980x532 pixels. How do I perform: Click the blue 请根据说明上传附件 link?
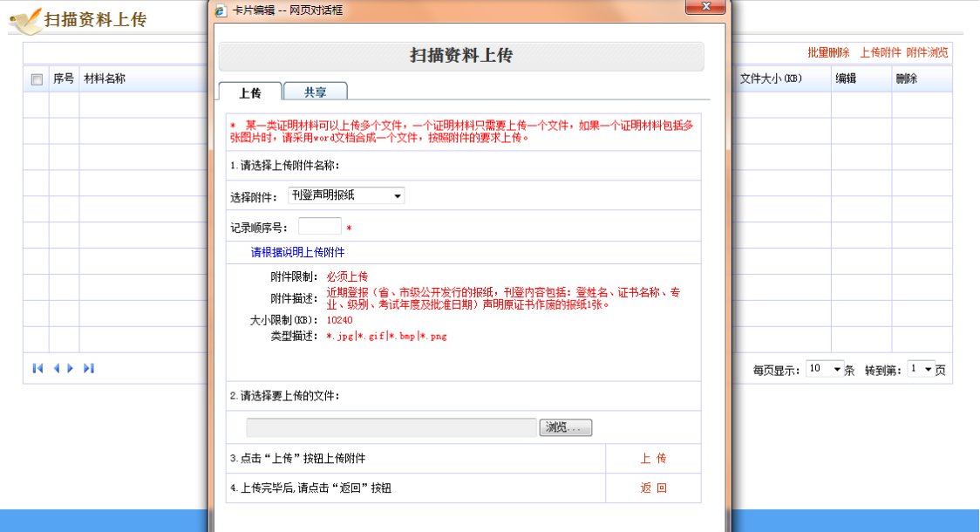[297, 252]
